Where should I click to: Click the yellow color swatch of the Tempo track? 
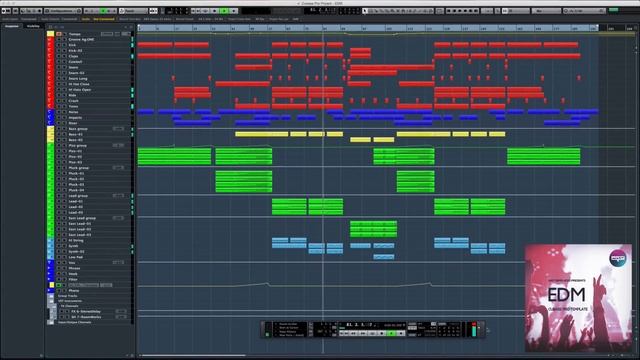[50, 34]
